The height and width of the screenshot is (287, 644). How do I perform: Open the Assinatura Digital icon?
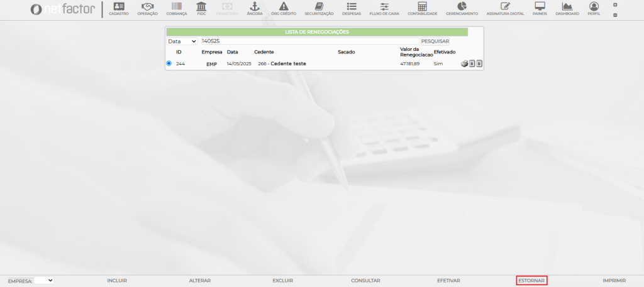[504, 7]
